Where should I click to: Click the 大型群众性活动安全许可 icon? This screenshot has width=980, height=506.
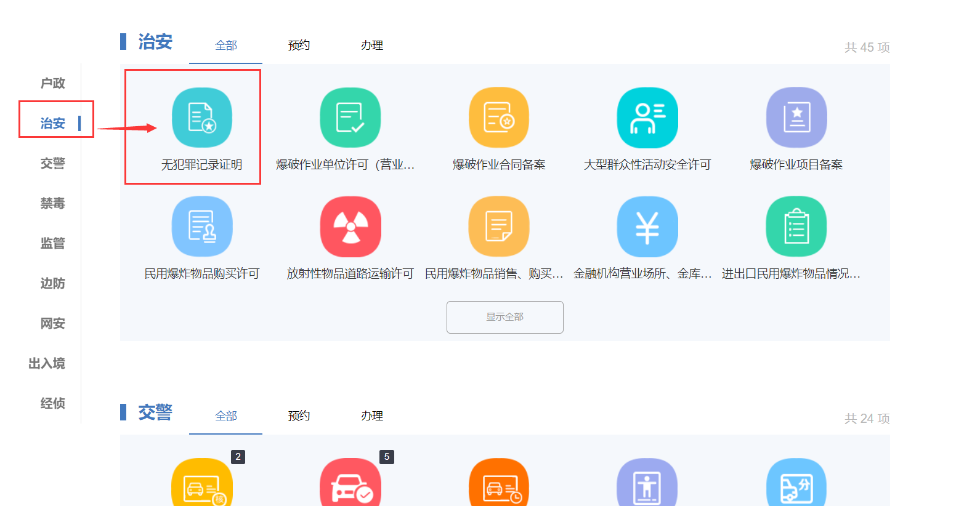(647, 118)
